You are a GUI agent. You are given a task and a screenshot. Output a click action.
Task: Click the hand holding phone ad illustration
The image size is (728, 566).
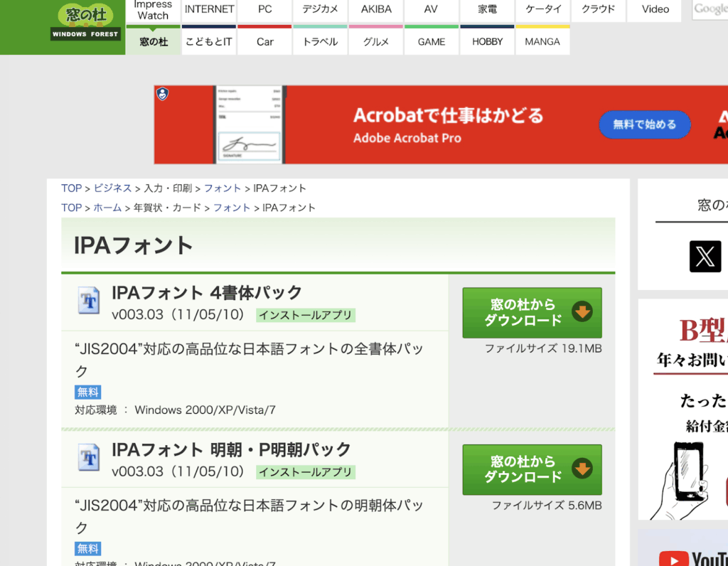[680, 481]
